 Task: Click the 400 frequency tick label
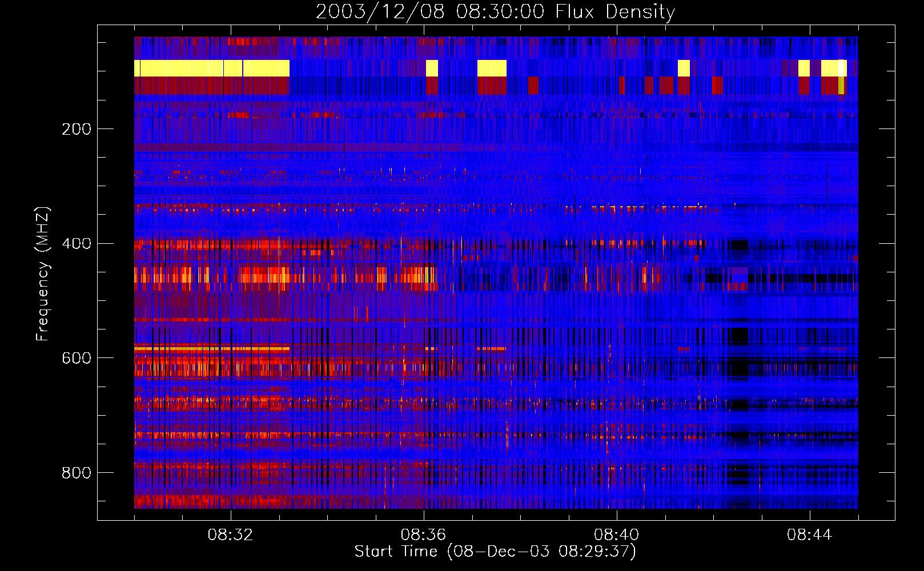click(77, 244)
